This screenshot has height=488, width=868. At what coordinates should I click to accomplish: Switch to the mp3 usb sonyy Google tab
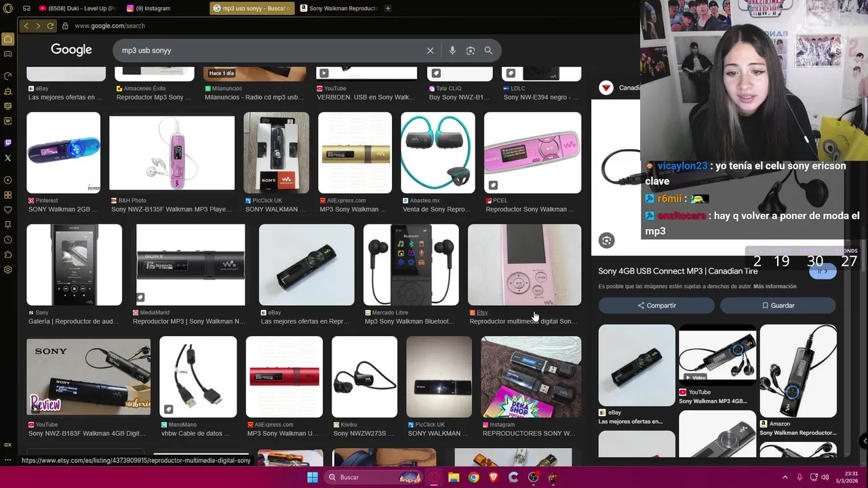tap(252, 8)
